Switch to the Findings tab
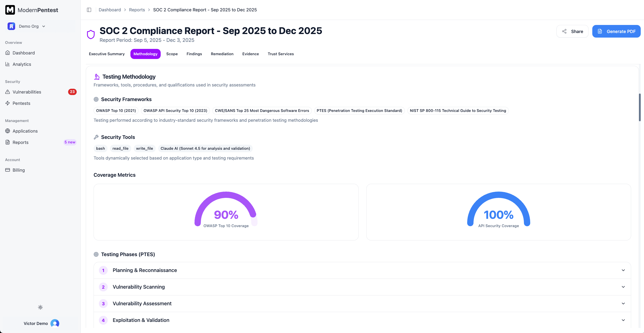644x333 pixels. point(194,54)
